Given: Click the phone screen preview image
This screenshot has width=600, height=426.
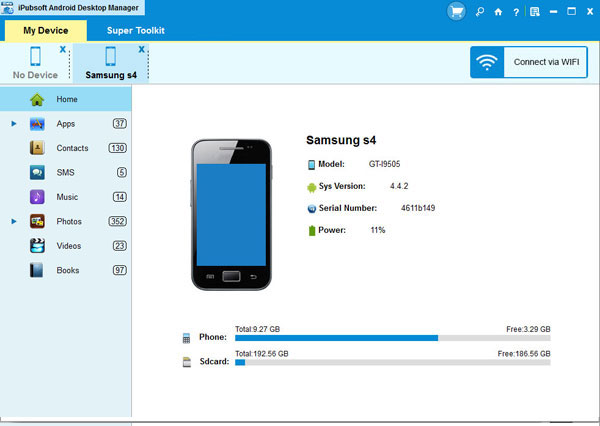Looking at the screenshot, I should pos(231,215).
